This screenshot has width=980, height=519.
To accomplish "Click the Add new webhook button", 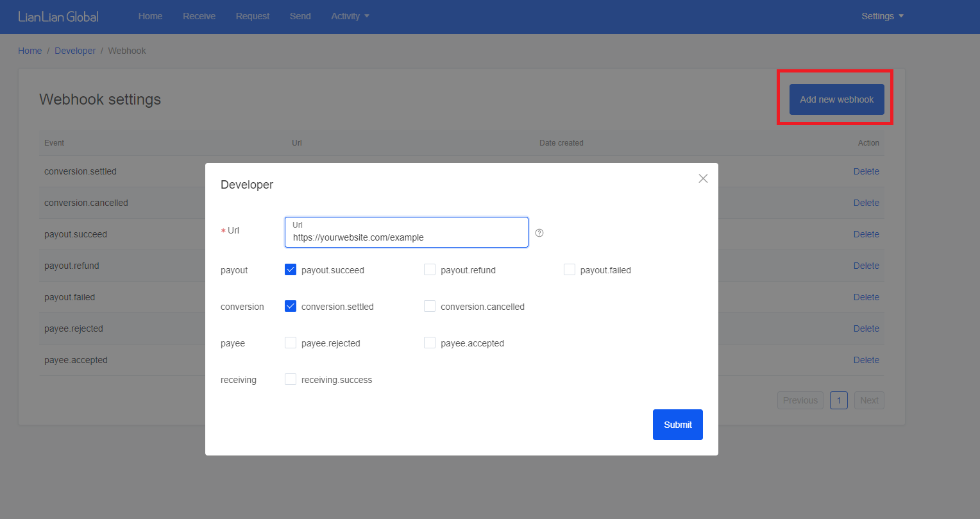I will (836, 99).
